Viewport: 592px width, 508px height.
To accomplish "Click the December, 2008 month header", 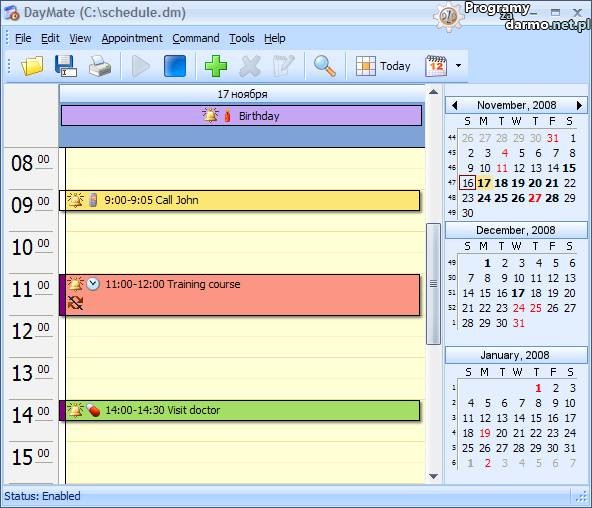I will tap(516, 230).
